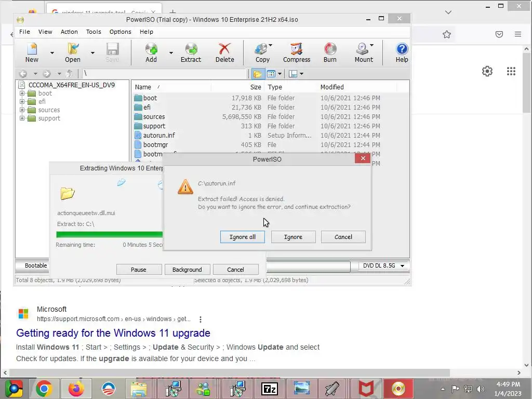532x399 pixels.
Task: Bookmark this page with the star icon
Action: tap(447, 34)
